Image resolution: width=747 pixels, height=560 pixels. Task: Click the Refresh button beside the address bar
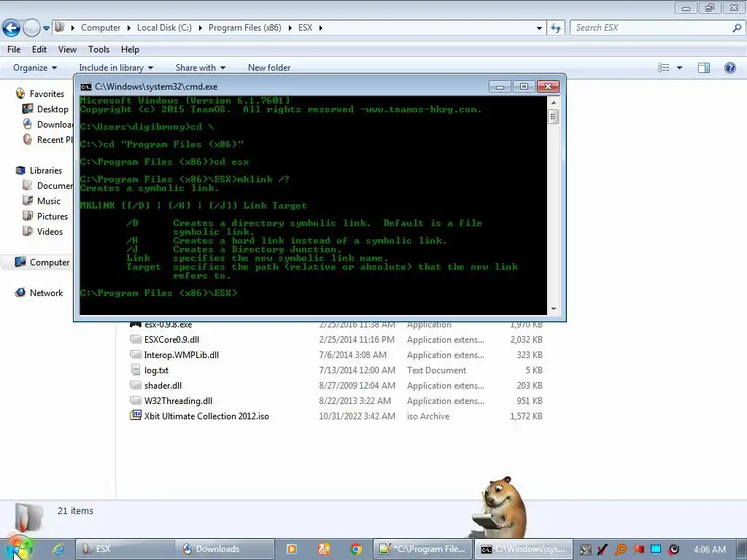point(555,28)
